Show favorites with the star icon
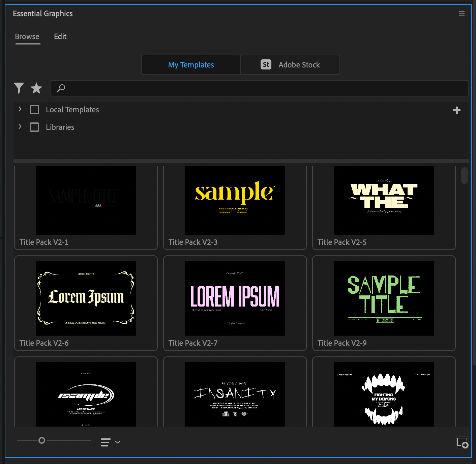476x464 pixels. (x=36, y=88)
